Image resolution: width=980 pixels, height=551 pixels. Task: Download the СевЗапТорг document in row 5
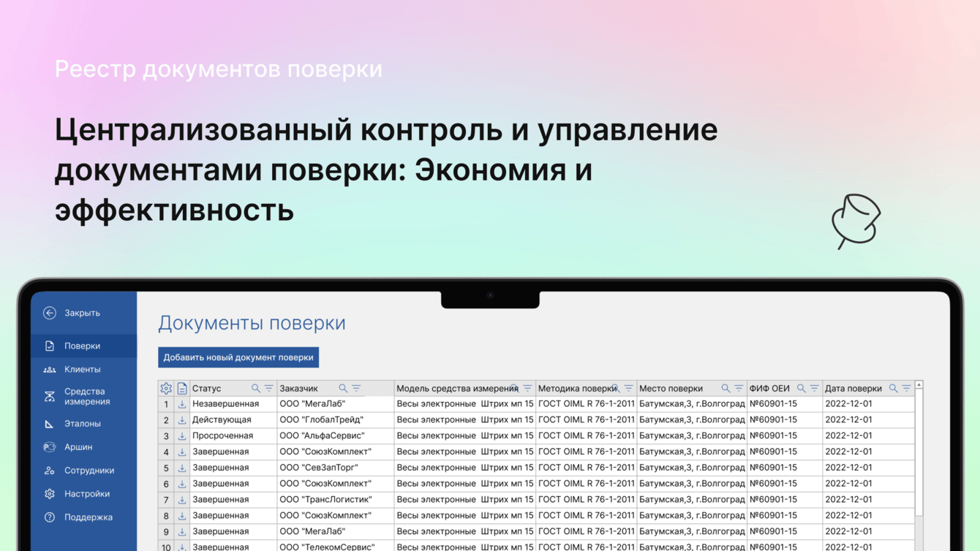tap(182, 468)
